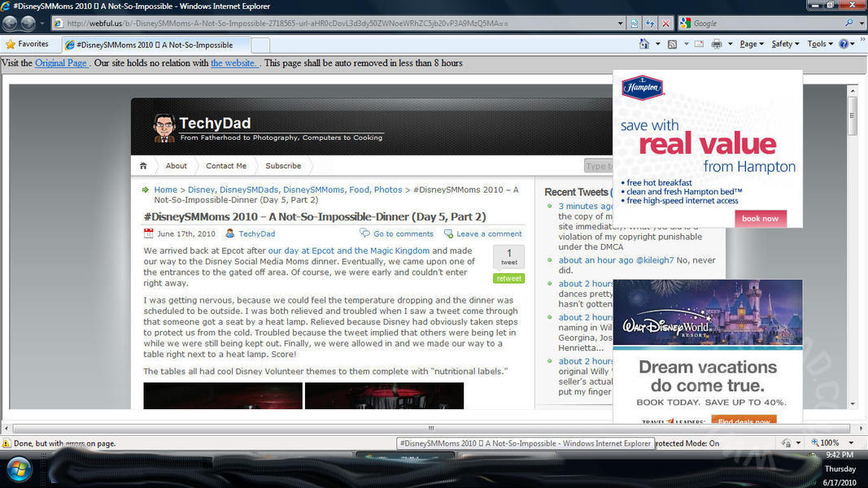Open the Photos category link

click(x=387, y=190)
